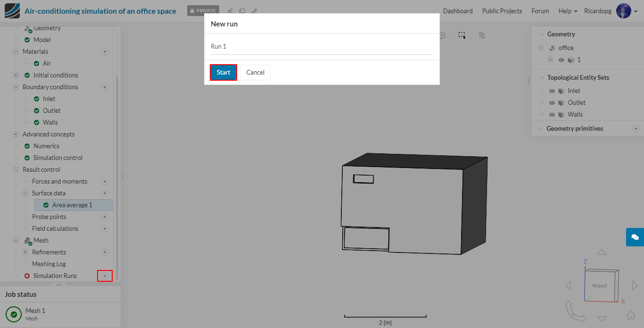This screenshot has height=328, width=644.
Task: Rotate view down with the bottom arrow
Action: click(601, 319)
